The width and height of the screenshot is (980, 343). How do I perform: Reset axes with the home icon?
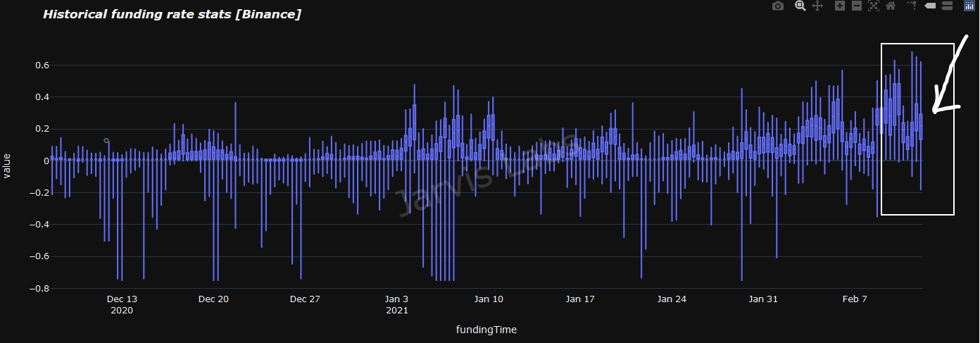pos(891,6)
